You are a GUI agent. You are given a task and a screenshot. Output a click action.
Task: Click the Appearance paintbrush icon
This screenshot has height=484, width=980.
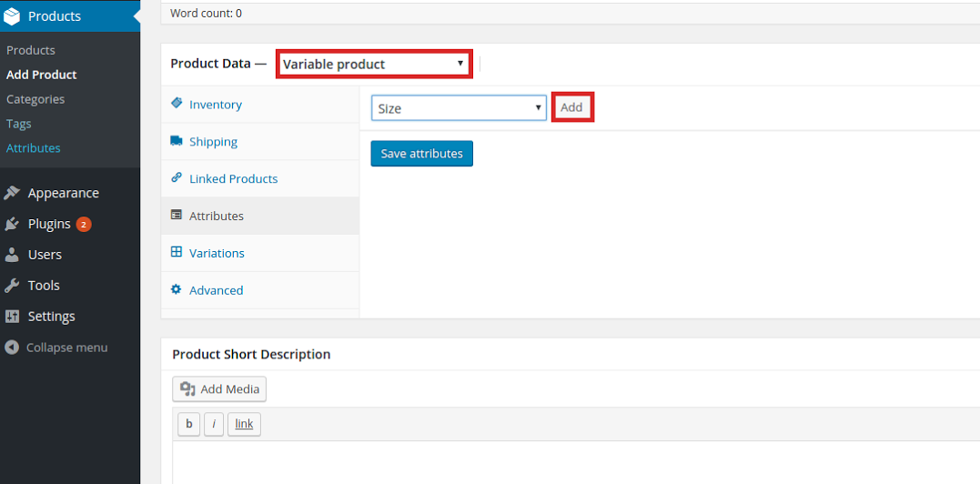pyautogui.click(x=12, y=193)
